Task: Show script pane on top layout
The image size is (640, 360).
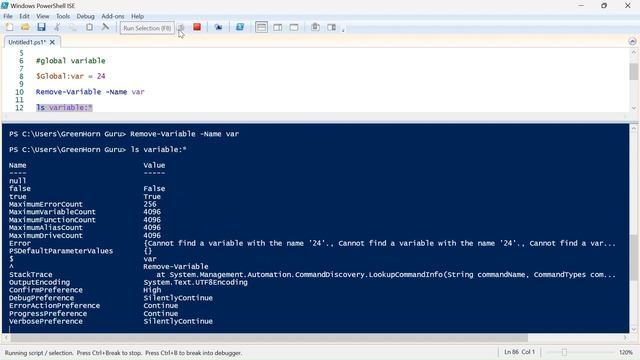Action: coord(261,27)
